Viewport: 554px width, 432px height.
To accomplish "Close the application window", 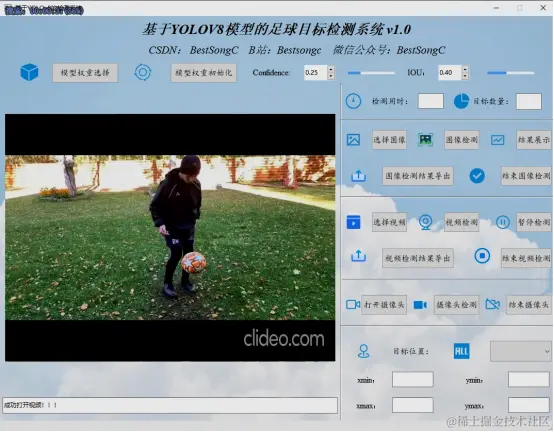I will 543,8.
